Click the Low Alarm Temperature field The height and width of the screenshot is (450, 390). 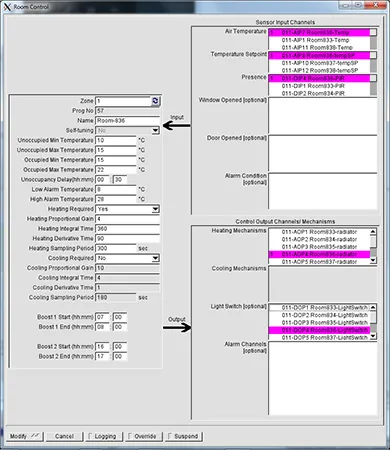116,189
